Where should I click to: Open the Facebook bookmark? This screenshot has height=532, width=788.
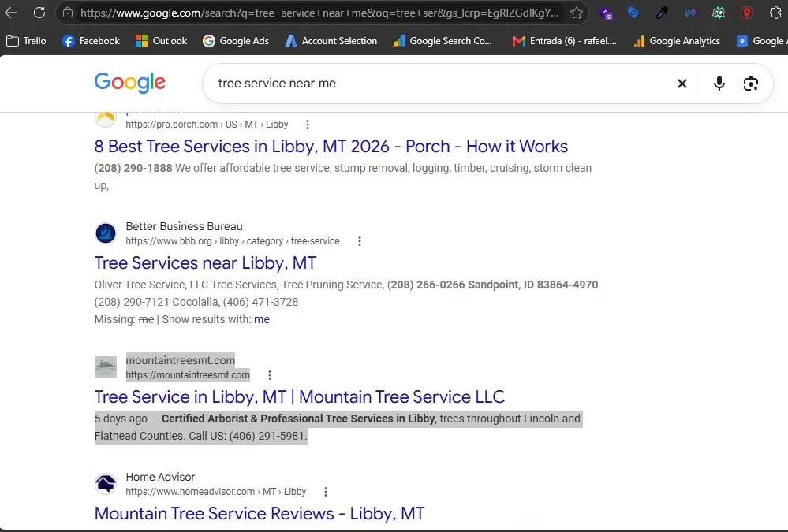tap(91, 41)
